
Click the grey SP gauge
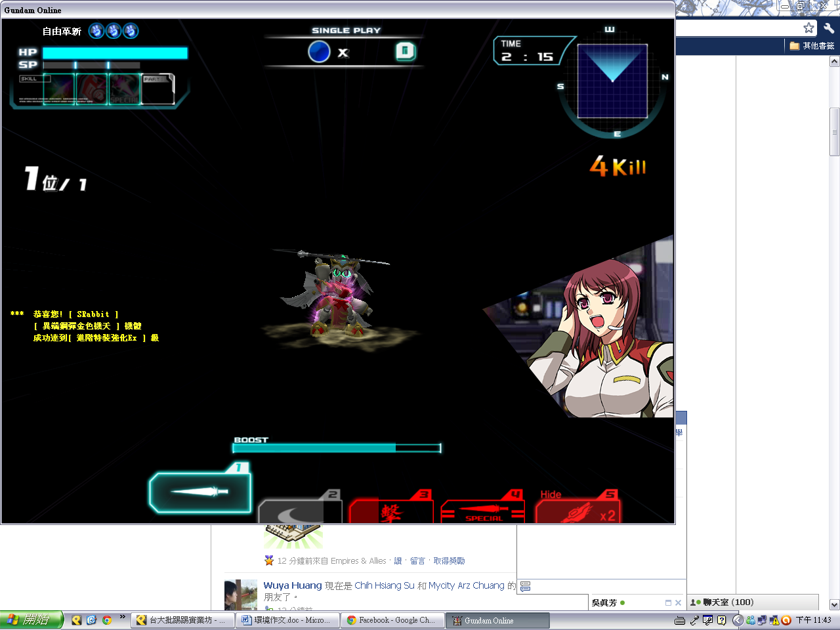tap(92, 65)
